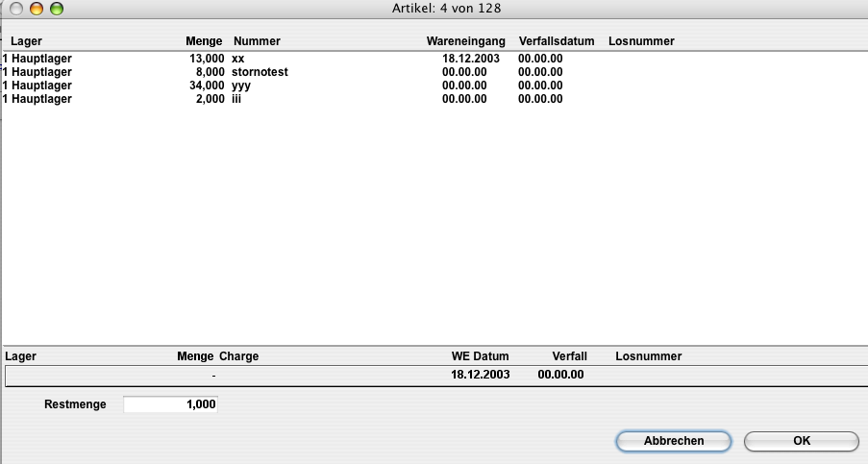Click the top Losnummer column header
Viewport: 868px width, 464px height.
pyautogui.click(x=641, y=41)
